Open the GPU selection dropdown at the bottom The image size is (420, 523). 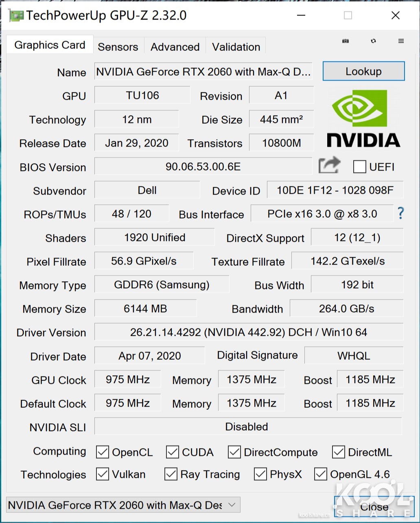[231, 504]
